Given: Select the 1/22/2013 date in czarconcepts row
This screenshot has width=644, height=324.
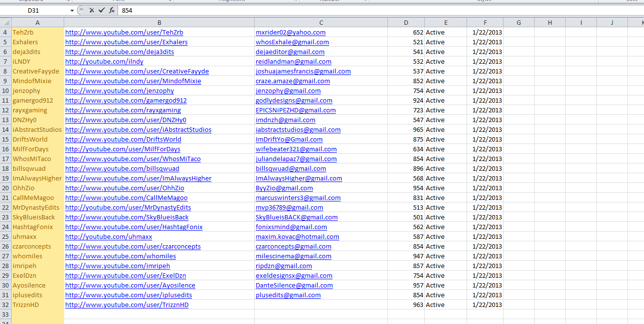Looking at the screenshot, I should (x=485, y=246).
